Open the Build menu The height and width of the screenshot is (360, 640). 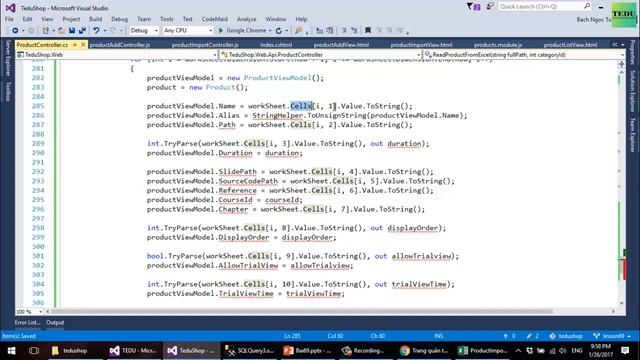pyautogui.click(x=96, y=19)
